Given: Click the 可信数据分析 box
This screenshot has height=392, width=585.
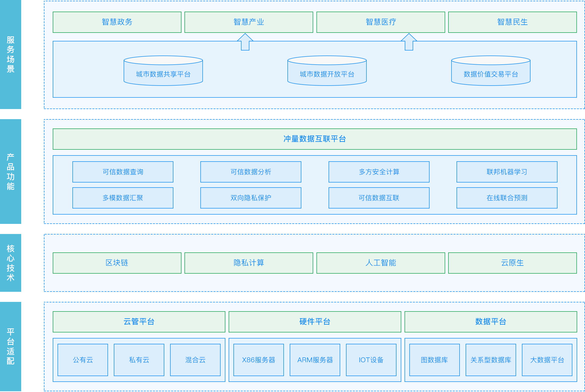Looking at the screenshot, I should coord(251,172).
